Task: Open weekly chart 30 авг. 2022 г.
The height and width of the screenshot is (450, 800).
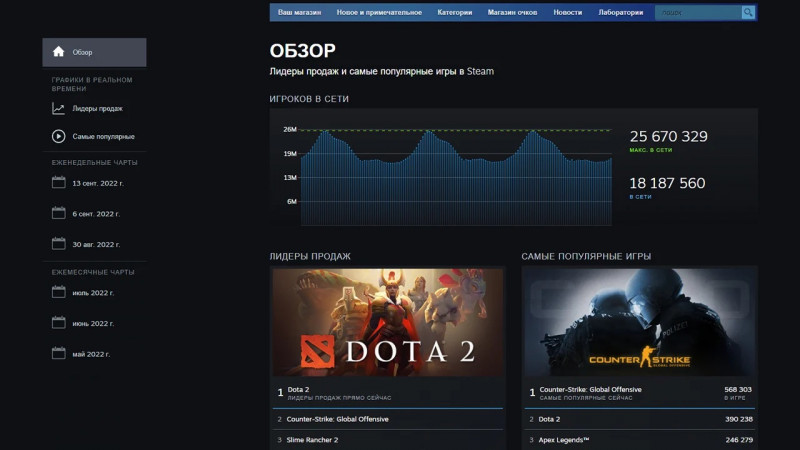Action: click(94, 244)
